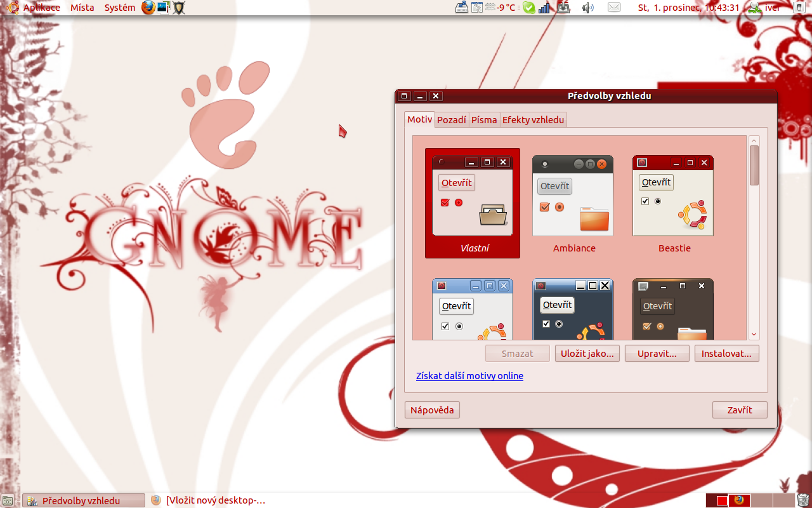Open the signal bars network icon
Image resolution: width=812 pixels, height=508 pixels.
click(544, 8)
